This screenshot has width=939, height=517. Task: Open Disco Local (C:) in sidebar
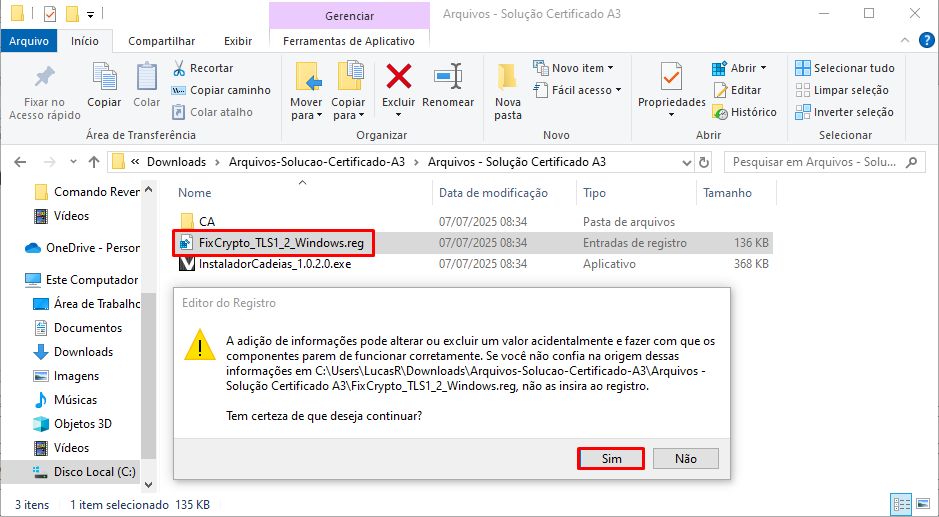(95, 472)
